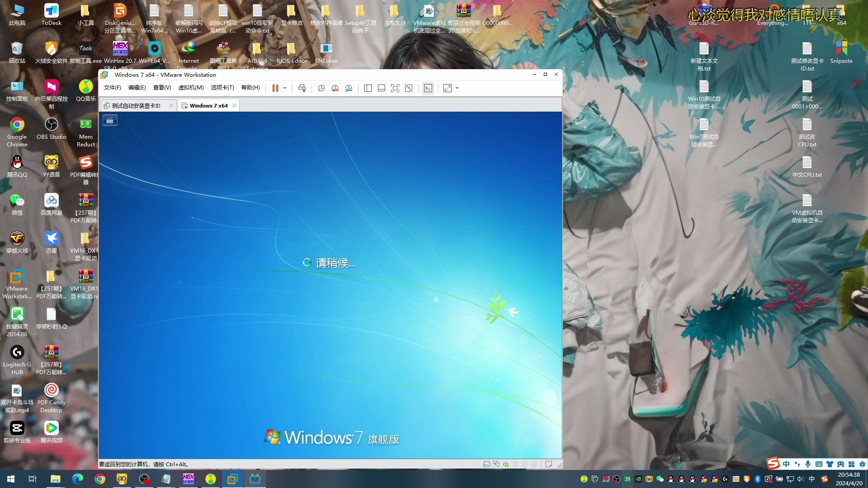868x488 pixels.
Task: Click the WeChat icon in the system tray
Action: click(x=660, y=479)
